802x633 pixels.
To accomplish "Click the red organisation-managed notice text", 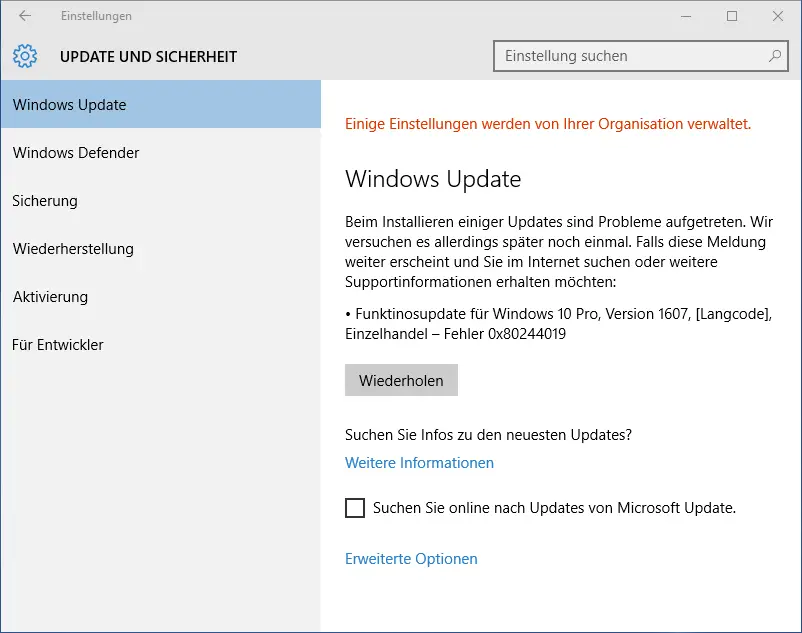I will click(x=548, y=124).
